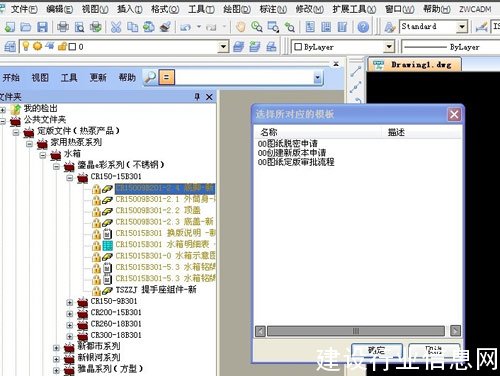
Task: Toggle the layer lock icon
Action: coord(62,46)
